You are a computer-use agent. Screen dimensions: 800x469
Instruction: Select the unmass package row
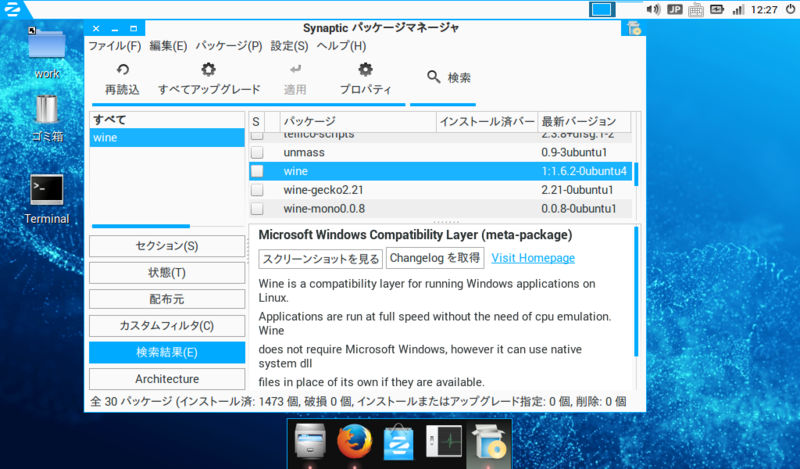(x=440, y=153)
